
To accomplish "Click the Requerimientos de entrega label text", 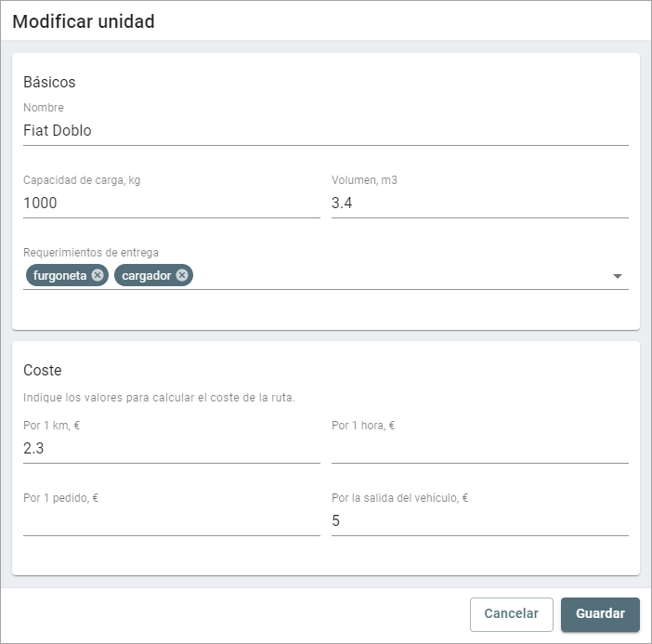I will point(91,252).
